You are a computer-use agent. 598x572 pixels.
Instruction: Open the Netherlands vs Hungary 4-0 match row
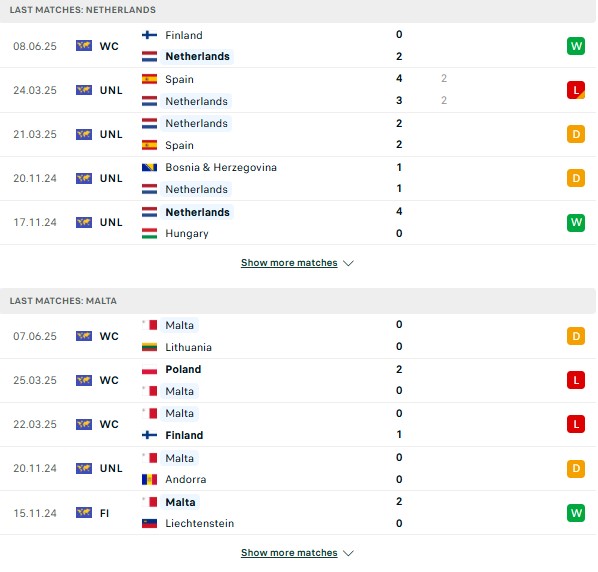(x=298, y=222)
